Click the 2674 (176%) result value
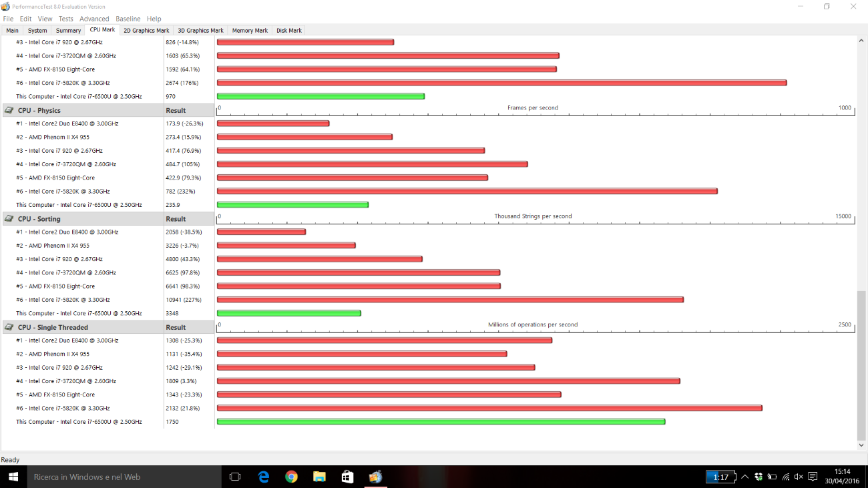Viewport: 868px width, 488px height. click(x=182, y=83)
